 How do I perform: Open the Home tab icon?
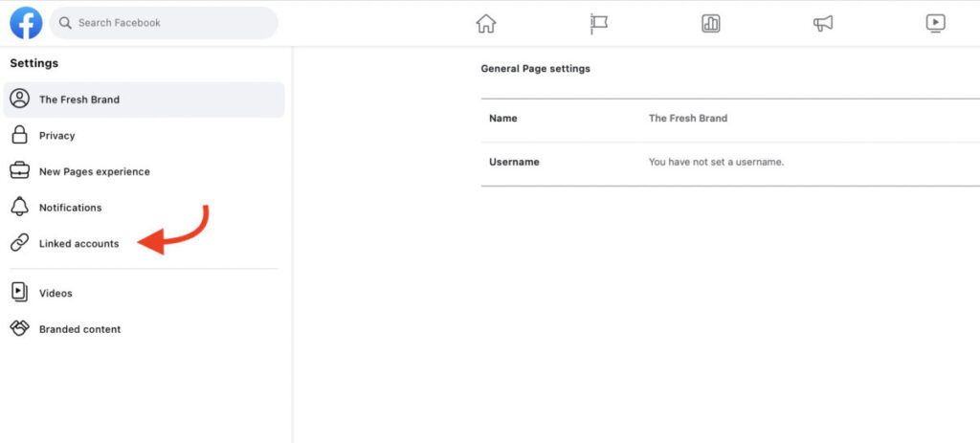485,24
